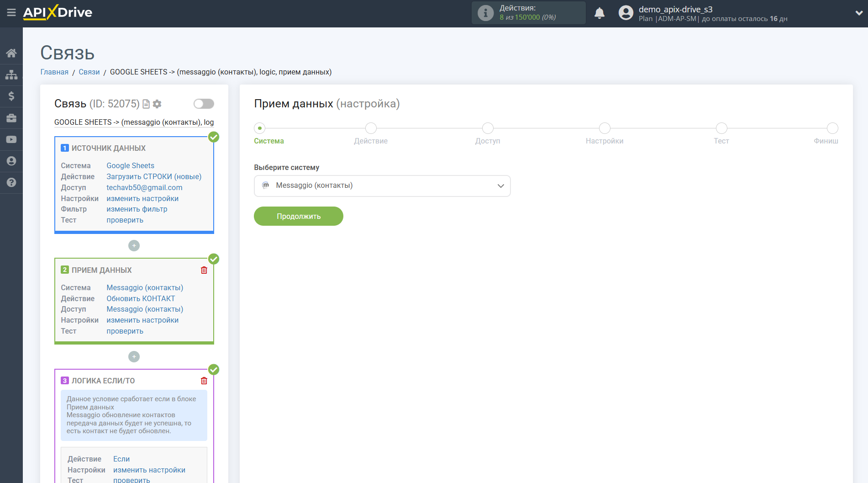Open the hamburger menu in top bar
Viewport: 868px width, 483px height.
pyautogui.click(x=11, y=13)
